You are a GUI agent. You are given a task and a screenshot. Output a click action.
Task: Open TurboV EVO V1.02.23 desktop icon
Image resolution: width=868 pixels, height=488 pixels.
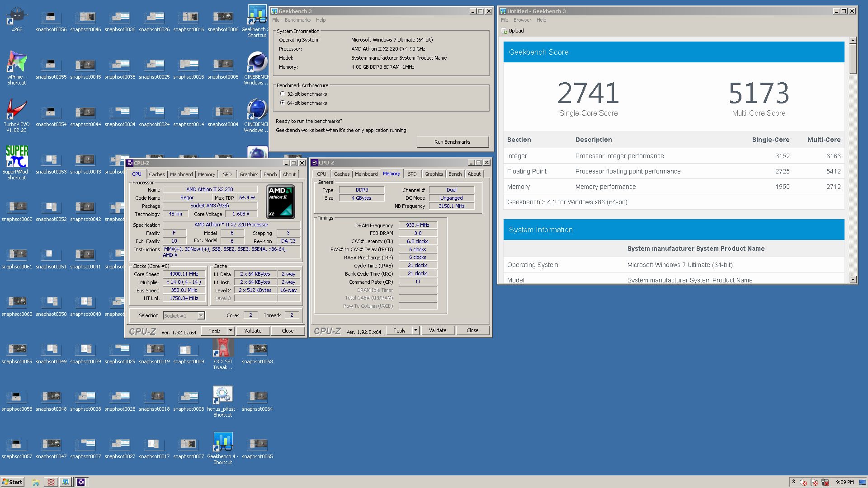coord(17,115)
